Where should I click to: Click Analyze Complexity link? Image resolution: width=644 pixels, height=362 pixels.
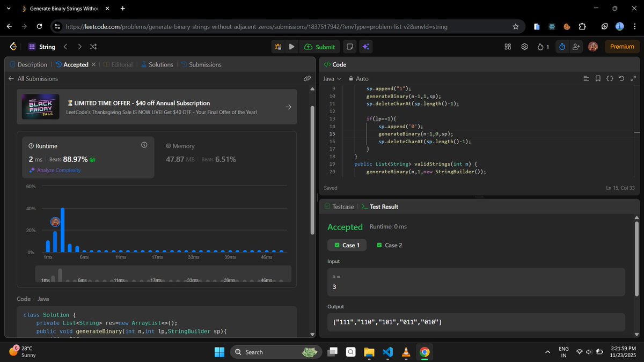click(x=55, y=170)
